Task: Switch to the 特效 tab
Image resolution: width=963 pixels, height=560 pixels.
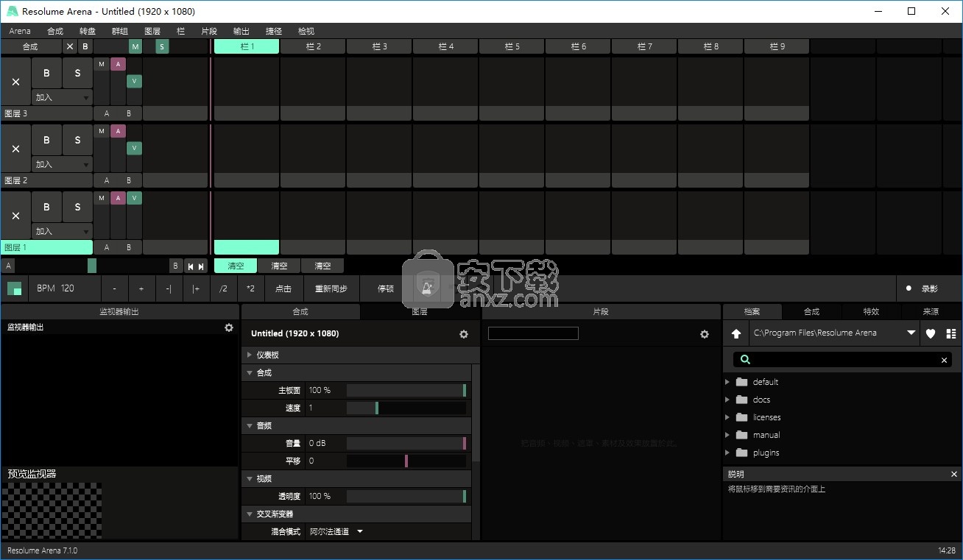Action: click(x=871, y=311)
